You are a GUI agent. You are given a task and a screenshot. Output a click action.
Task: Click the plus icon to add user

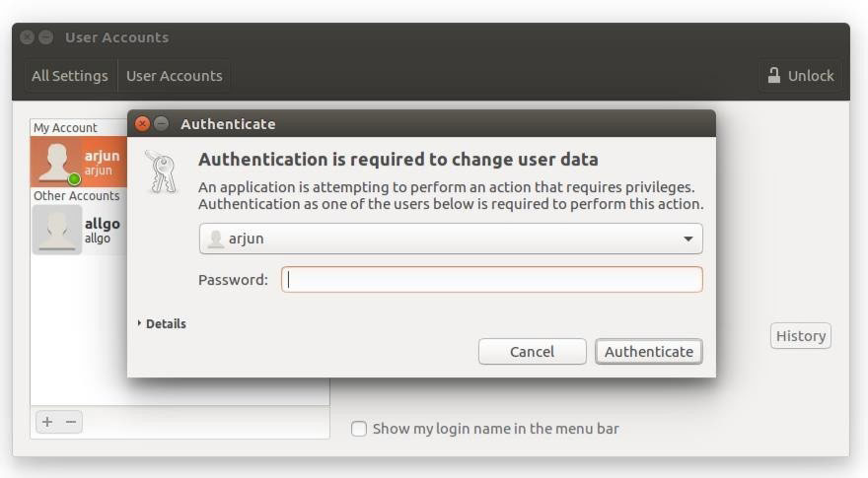[46, 422]
